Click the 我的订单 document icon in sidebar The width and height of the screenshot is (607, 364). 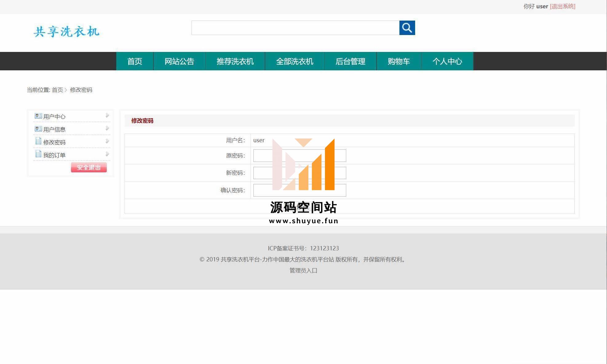click(38, 154)
